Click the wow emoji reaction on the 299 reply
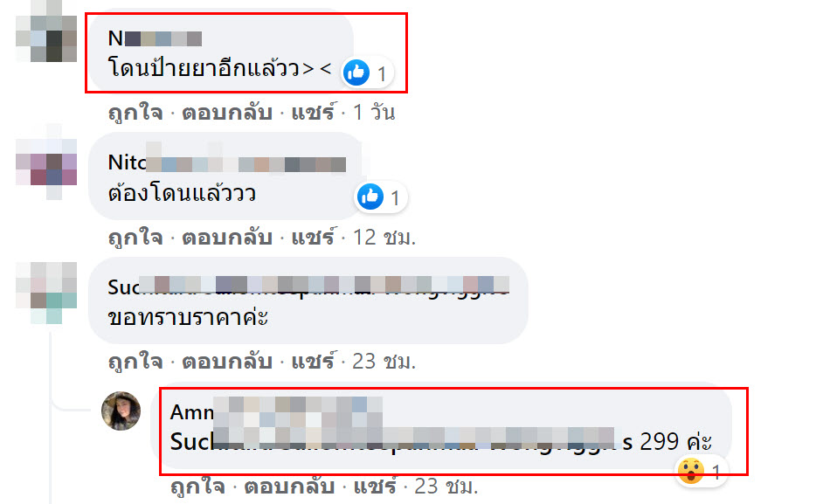This screenshot has width=816, height=504. pos(690,471)
